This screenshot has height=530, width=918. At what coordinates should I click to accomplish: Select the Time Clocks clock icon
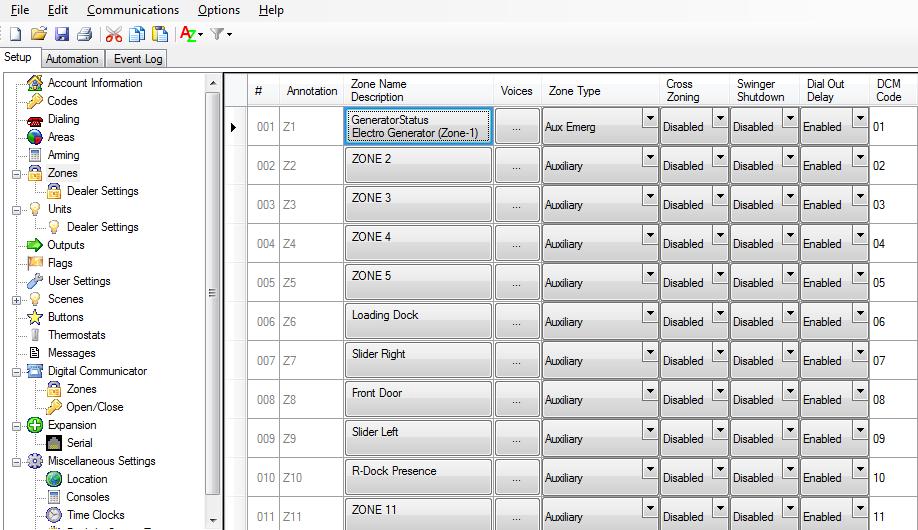pyautogui.click(x=54, y=515)
